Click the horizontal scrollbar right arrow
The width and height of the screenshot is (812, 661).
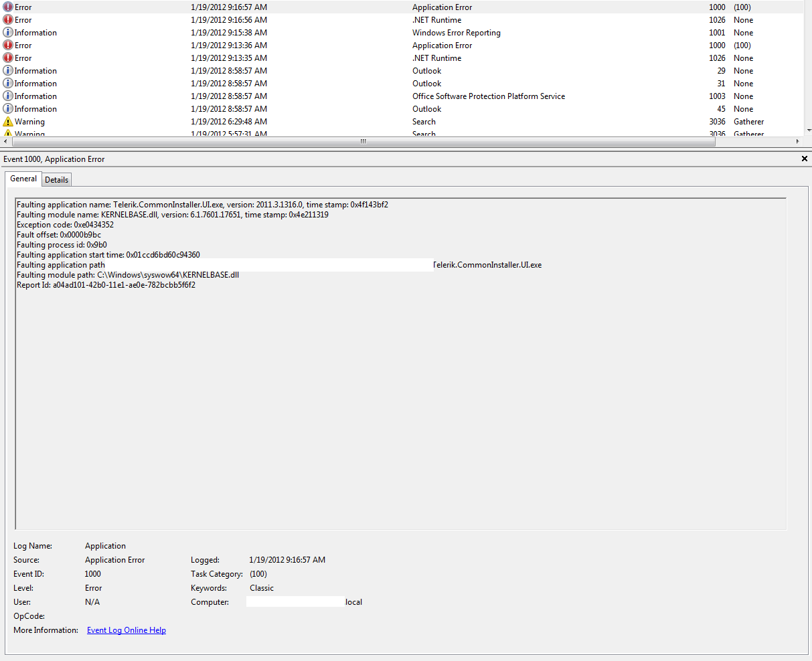797,142
